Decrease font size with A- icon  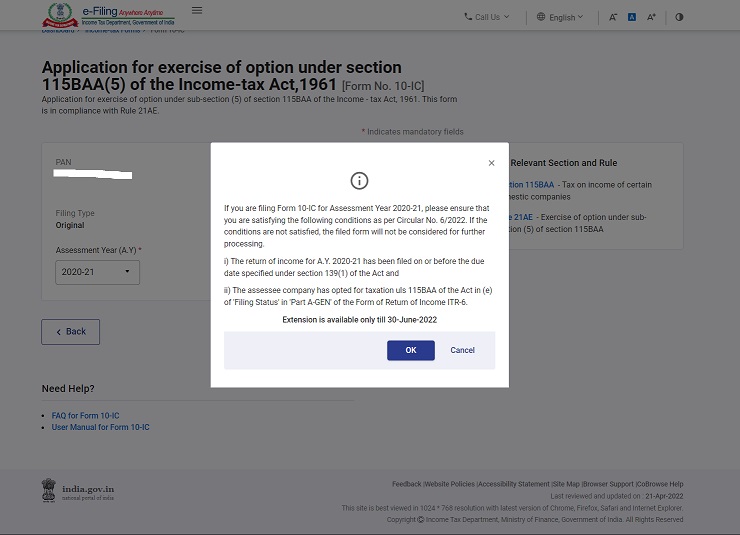(613, 17)
